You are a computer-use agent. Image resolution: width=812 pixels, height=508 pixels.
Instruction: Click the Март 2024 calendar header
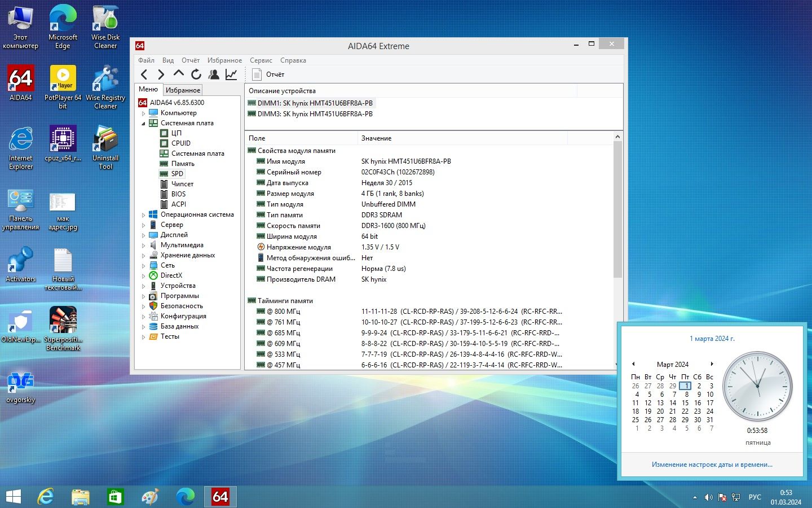[x=673, y=365]
